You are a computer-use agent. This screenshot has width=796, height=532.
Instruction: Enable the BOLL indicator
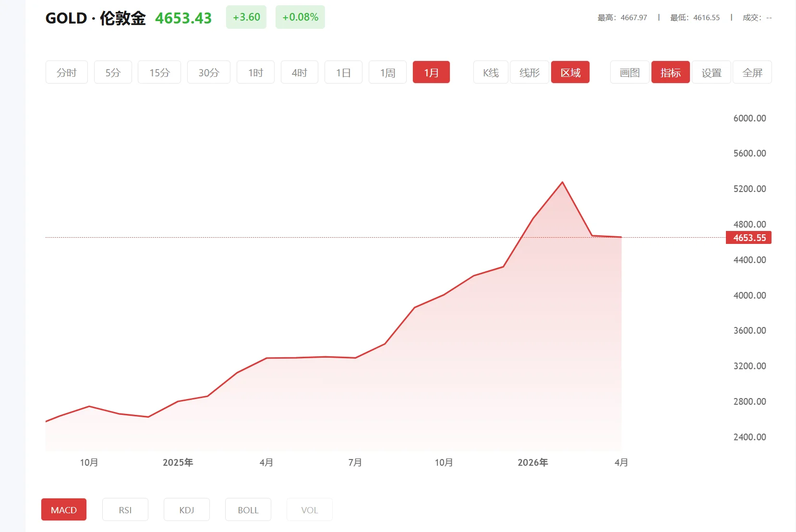coord(248,509)
